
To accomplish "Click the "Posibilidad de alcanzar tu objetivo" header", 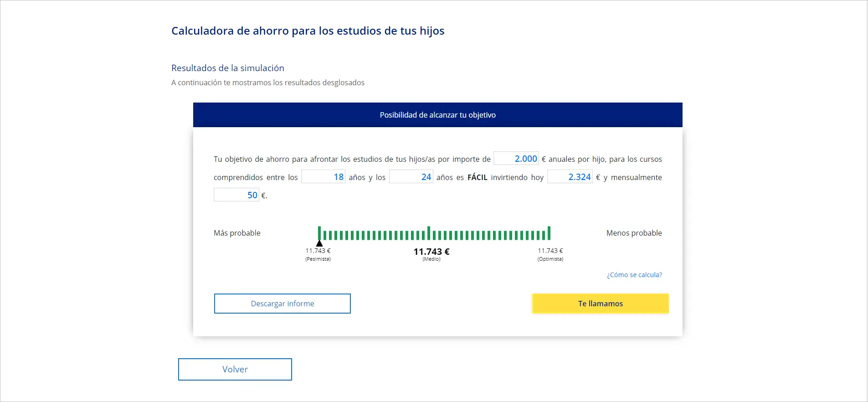I will (x=437, y=115).
